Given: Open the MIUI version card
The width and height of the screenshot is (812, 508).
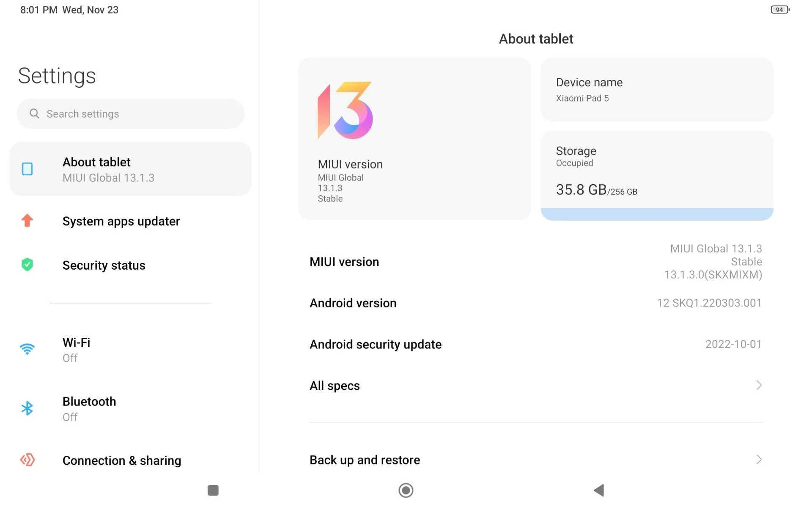Looking at the screenshot, I should click(414, 139).
